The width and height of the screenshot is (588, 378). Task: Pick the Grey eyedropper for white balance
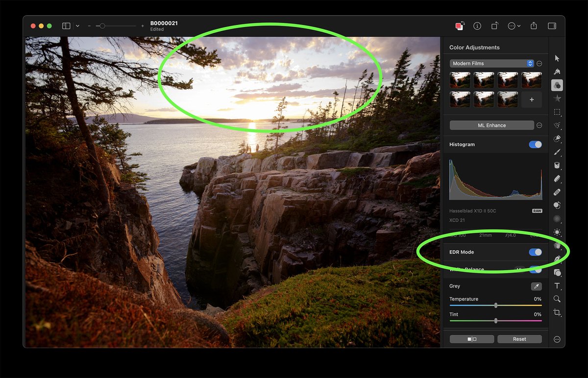537,286
